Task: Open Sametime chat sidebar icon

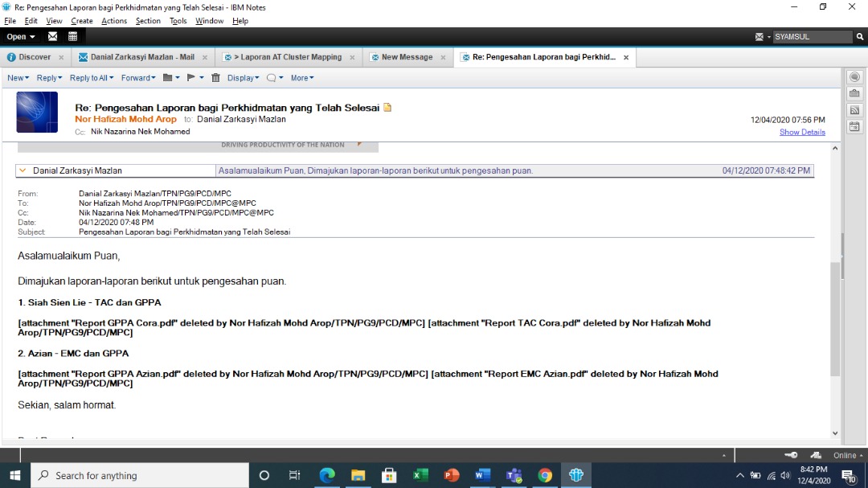Action: (854, 76)
